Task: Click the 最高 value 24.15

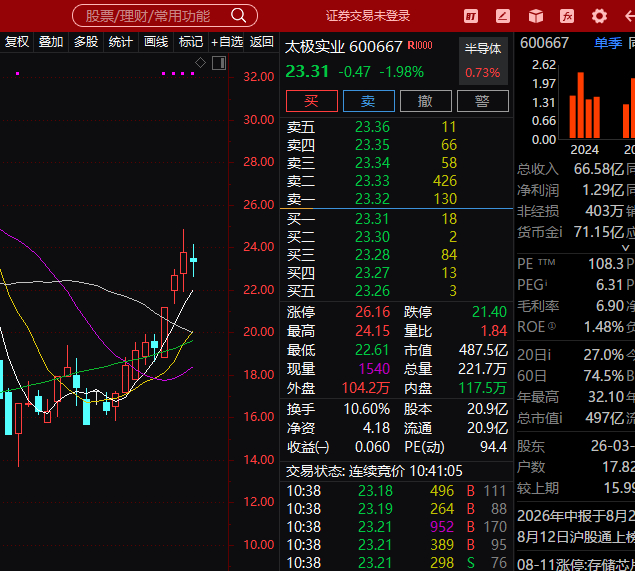Action: (x=373, y=331)
